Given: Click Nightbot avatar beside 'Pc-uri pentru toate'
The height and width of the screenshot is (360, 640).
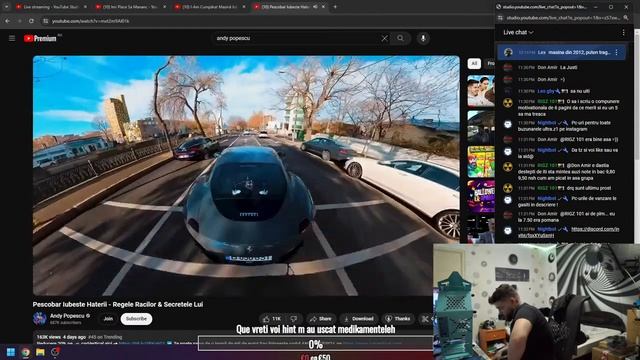Looking at the screenshot, I should coord(508,124).
